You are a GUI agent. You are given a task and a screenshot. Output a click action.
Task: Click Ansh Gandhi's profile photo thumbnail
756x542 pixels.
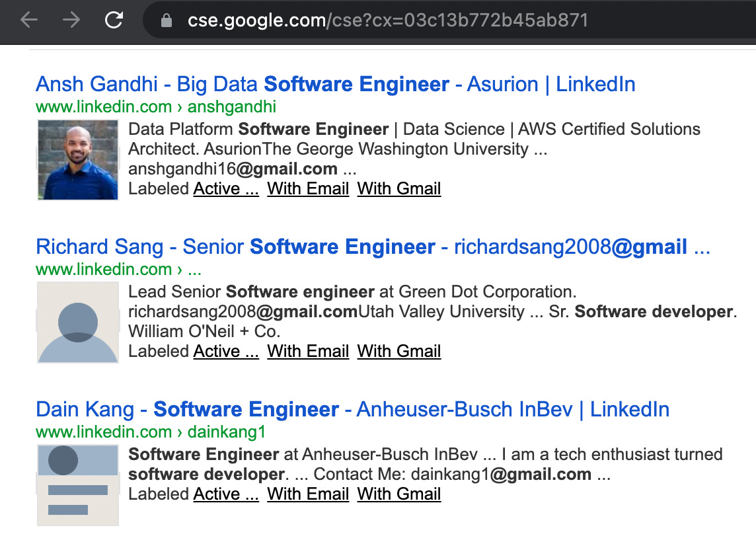pyautogui.click(x=77, y=159)
